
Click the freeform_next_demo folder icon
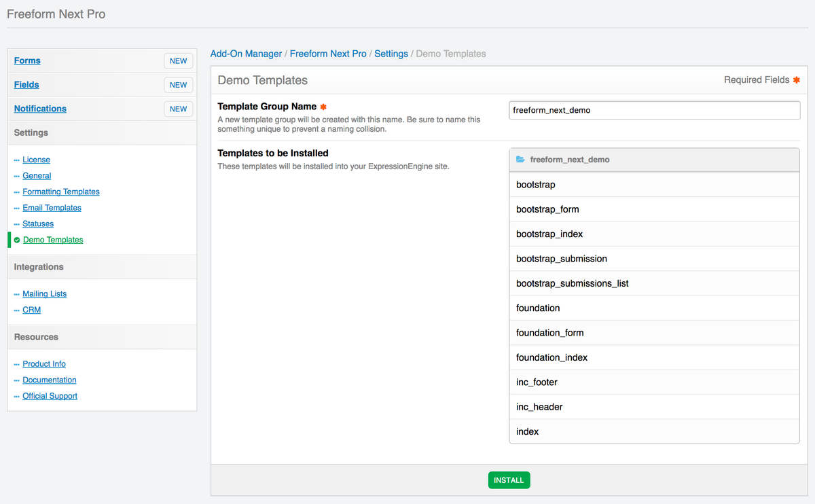pos(520,160)
